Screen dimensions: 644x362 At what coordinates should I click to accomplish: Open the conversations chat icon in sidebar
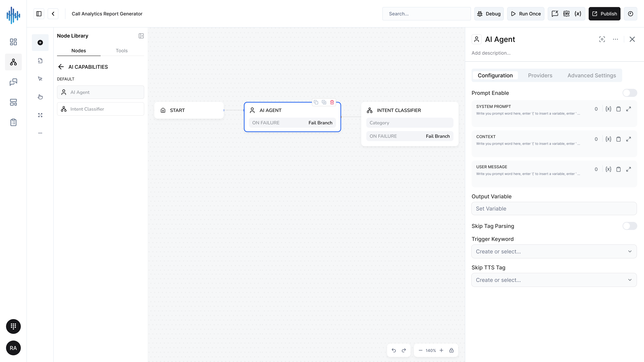click(13, 82)
